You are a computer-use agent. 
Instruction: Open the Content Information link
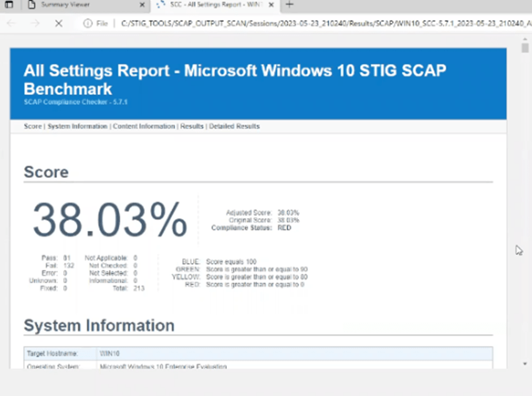(144, 126)
